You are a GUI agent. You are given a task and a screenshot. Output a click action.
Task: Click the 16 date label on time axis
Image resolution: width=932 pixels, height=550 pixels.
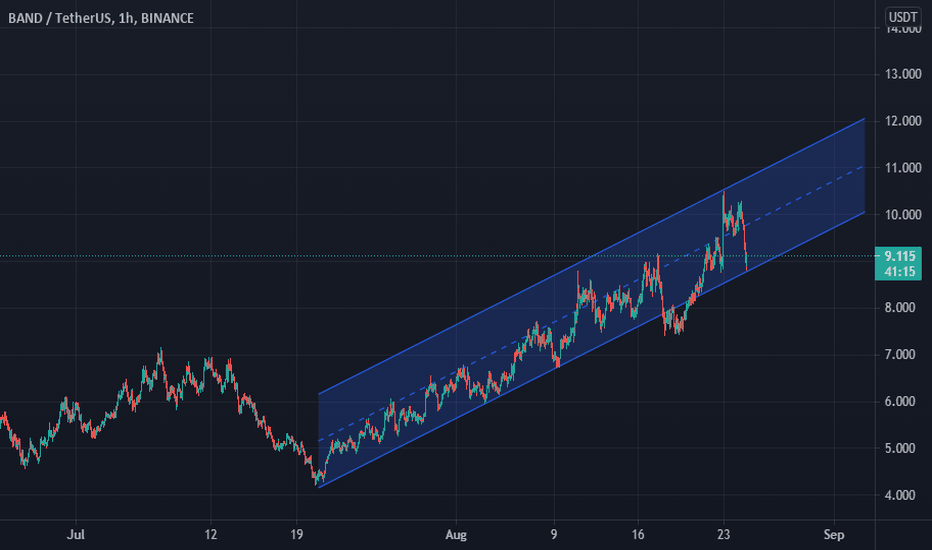(638, 535)
